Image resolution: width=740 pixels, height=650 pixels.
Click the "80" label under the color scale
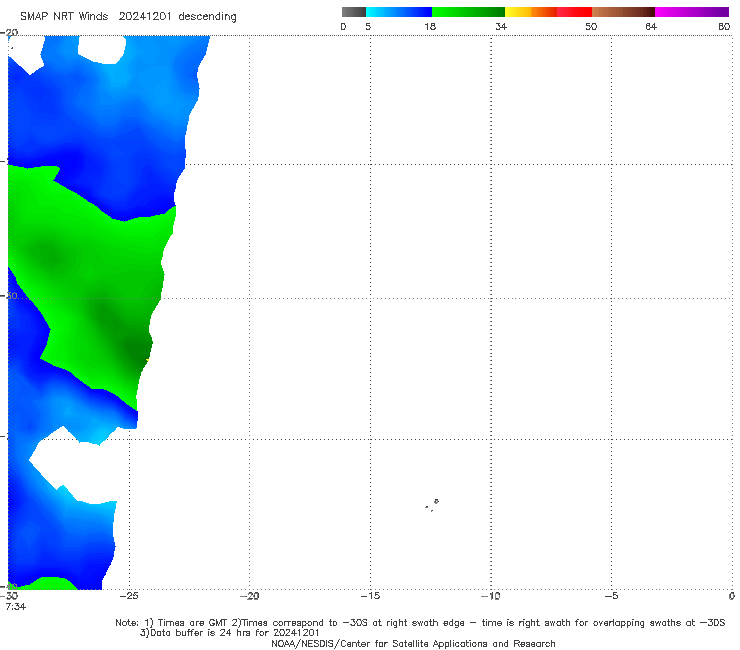724,26
